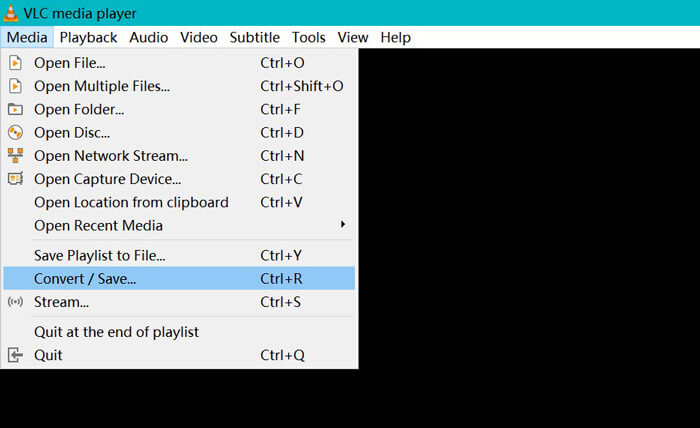Image resolution: width=700 pixels, height=428 pixels.
Task: Select Open Location from clipboard
Action: [131, 202]
